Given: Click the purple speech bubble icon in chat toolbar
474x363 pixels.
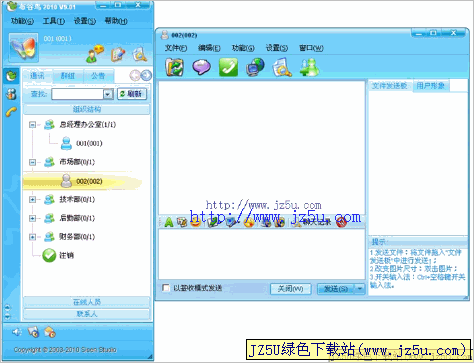Looking at the screenshot, I should coord(201,67).
